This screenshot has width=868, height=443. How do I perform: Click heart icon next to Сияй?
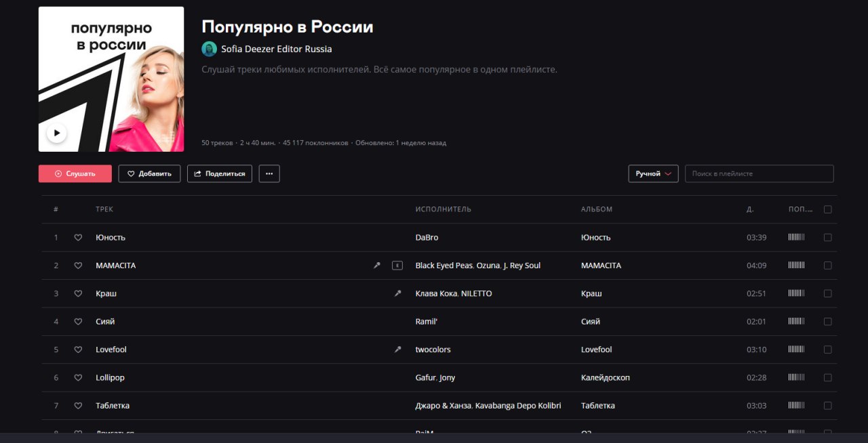click(78, 322)
